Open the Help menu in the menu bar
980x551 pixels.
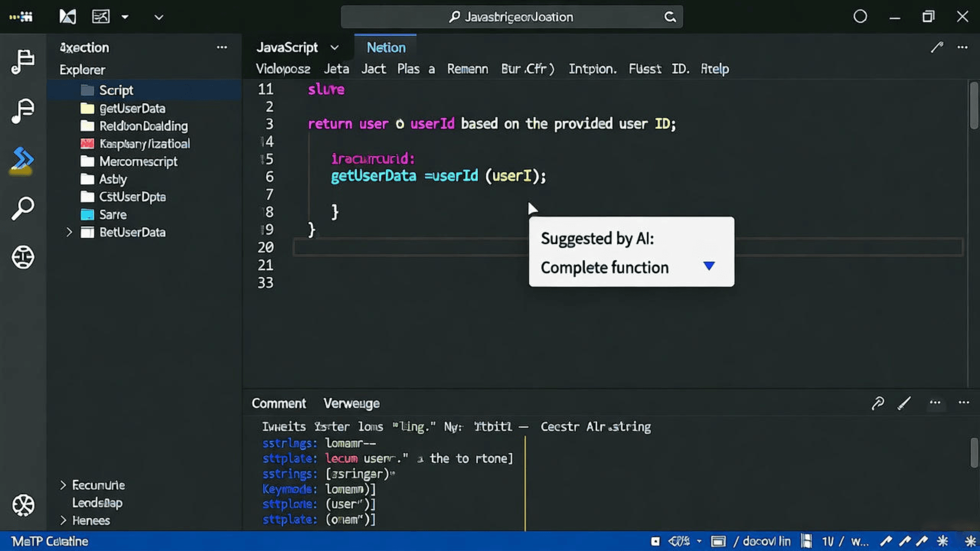tap(714, 69)
